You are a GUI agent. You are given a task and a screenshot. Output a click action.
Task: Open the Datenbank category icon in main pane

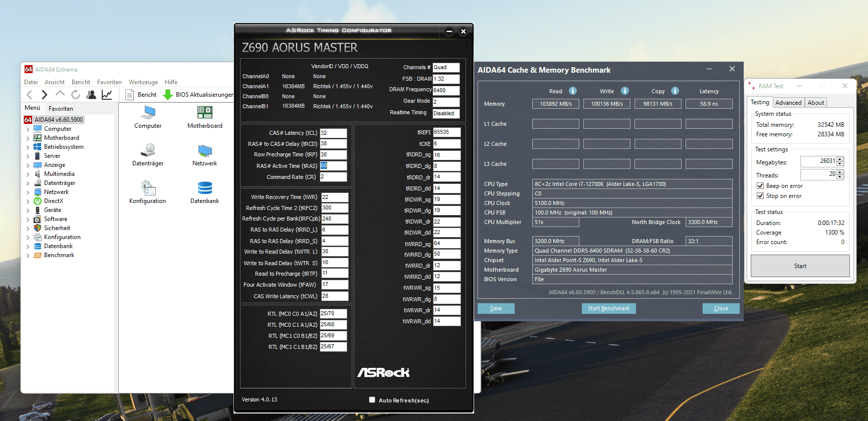(x=205, y=192)
